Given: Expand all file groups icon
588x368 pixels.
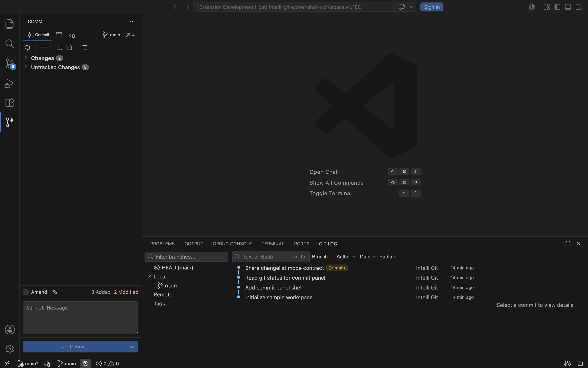Looking at the screenshot, I should [59, 47].
